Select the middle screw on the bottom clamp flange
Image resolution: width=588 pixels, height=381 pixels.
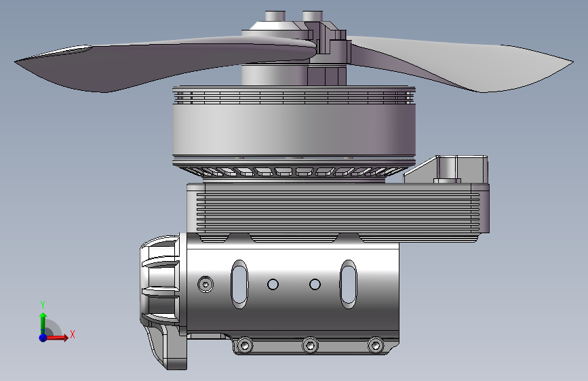[x=310, y=344]
